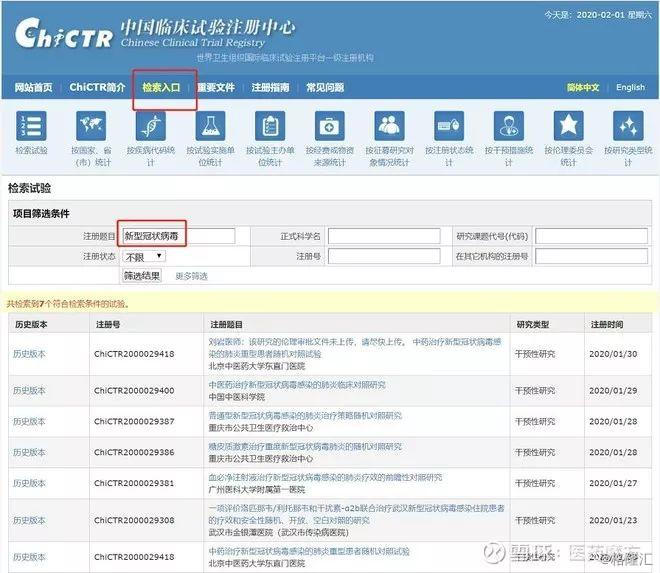Click the 按经费或物资来源统计 icon
Viewport: 660px width, 573px height.
[x=330, y=126]
